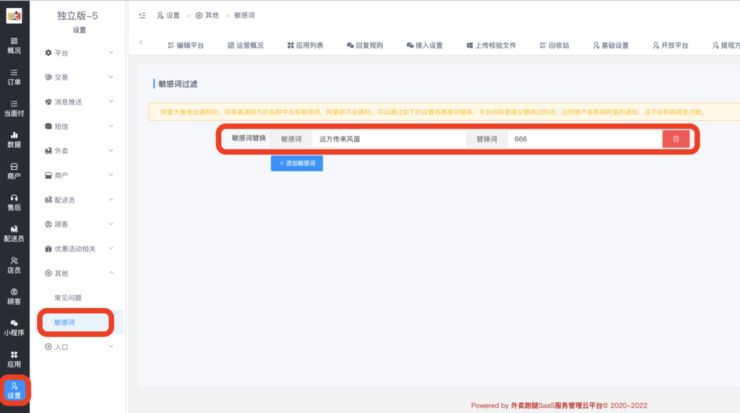Switch to the 运营概况 tab
The height and width of the screenshot is (413, 740).
pyautogui.click(x=245, y=45)
